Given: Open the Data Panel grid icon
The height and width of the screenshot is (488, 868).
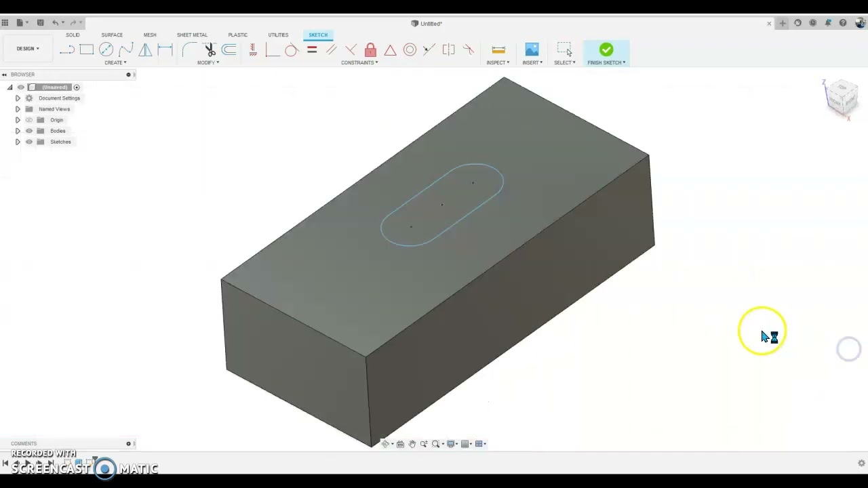Looking at the screenshot, I should (5, 23).
